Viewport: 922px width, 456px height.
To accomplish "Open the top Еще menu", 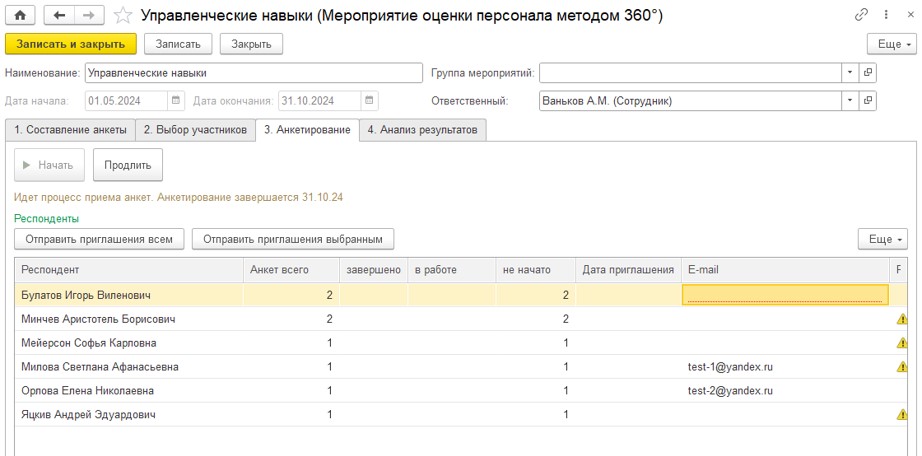I will point(892,44).
